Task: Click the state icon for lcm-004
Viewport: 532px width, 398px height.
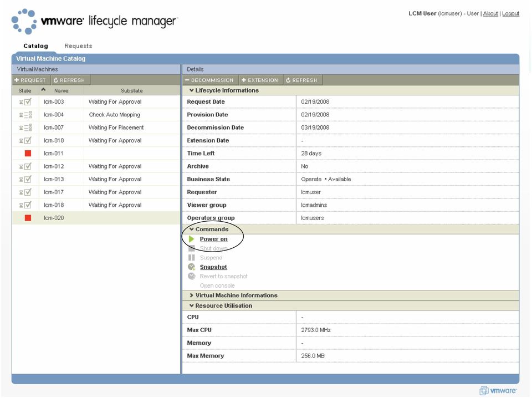Action: [x=25, y=115]
